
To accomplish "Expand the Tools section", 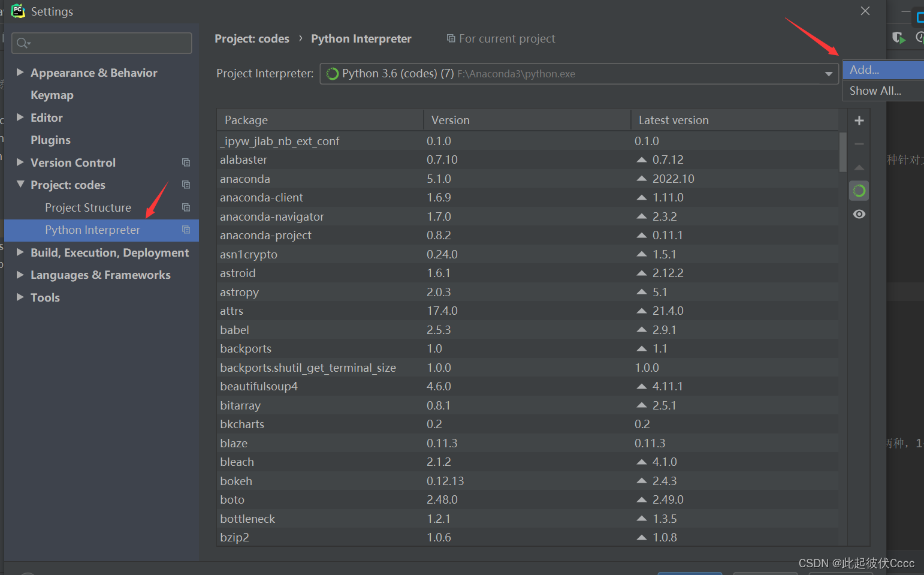I will pos(20,297).
